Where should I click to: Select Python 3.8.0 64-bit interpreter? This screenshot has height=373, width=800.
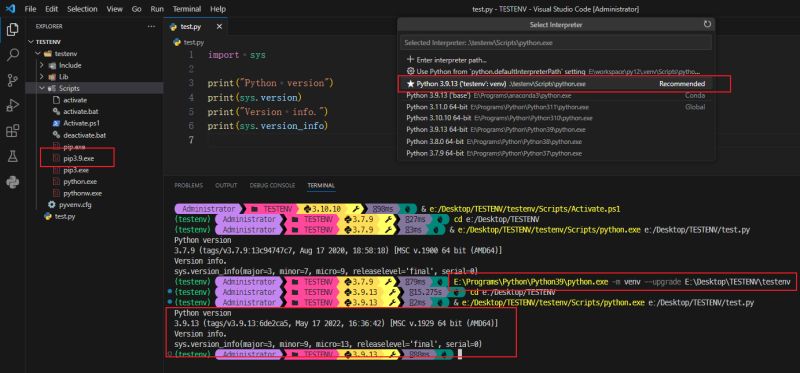coord(556,141)
